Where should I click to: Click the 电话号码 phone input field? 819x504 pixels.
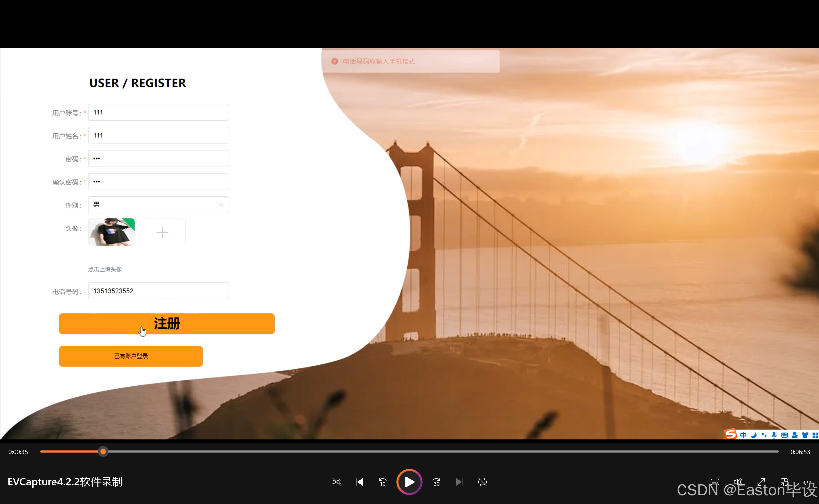pyautogui.click(x=158, y=291)
